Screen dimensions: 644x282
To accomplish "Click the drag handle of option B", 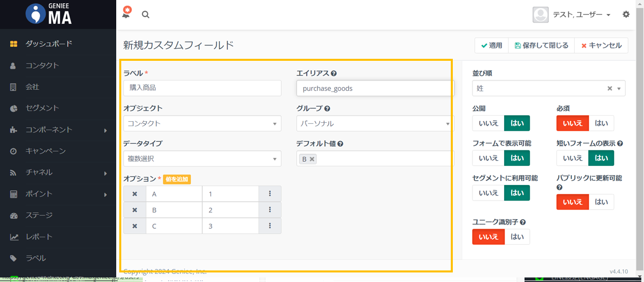I will pyautogui.click(x=270, y=210).
